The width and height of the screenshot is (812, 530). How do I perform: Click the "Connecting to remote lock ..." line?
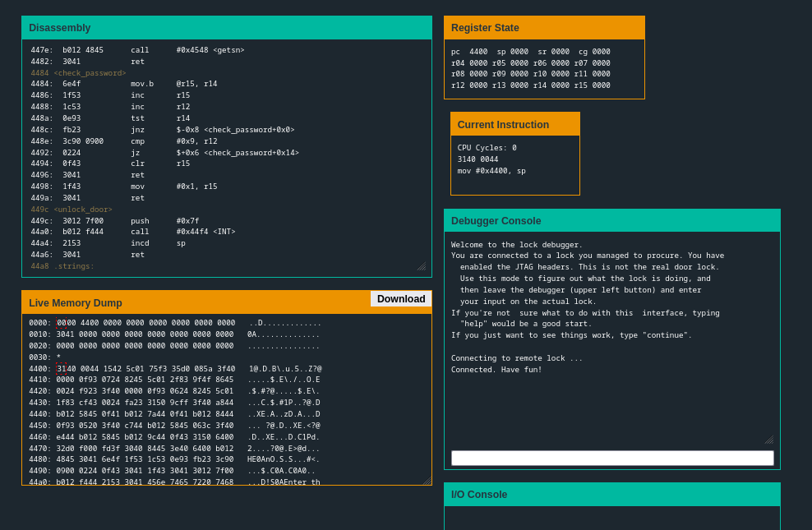516,358
